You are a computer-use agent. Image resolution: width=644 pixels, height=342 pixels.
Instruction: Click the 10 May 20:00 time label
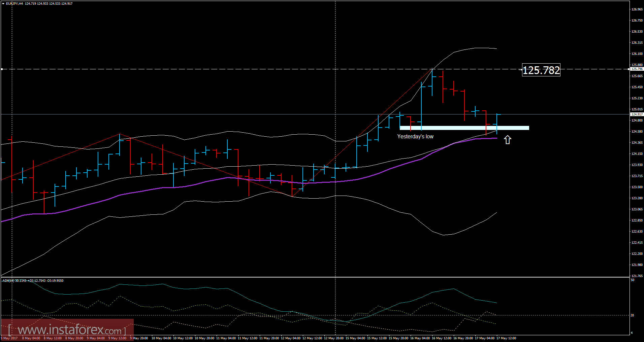[204, 338]
